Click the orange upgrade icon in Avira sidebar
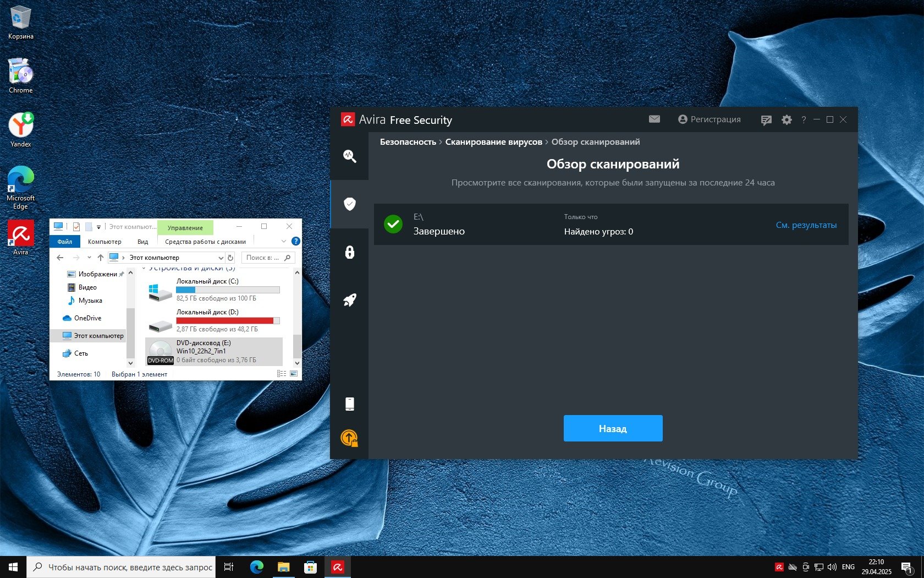The height and width of the screenshot is (578, 924). [349, 438]
